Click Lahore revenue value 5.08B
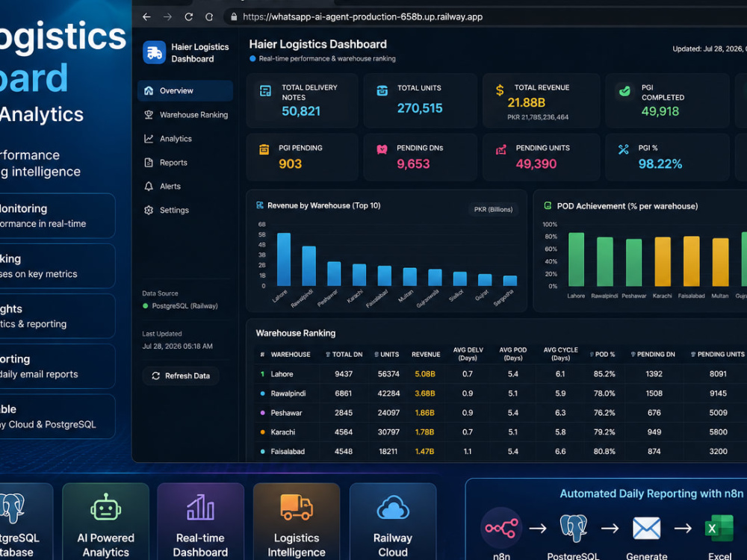Viewport: 747px width, 560px height. [425, 374]
